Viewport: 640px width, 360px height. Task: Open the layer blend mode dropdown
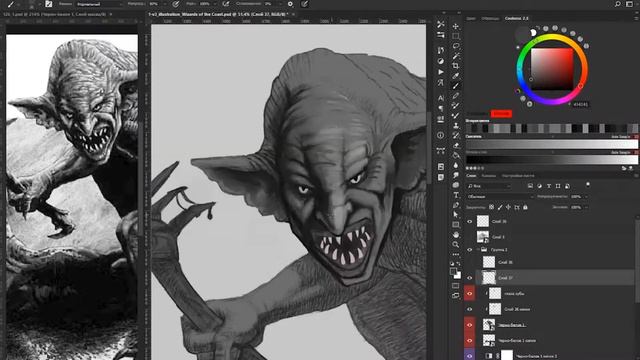click(500, 196)
